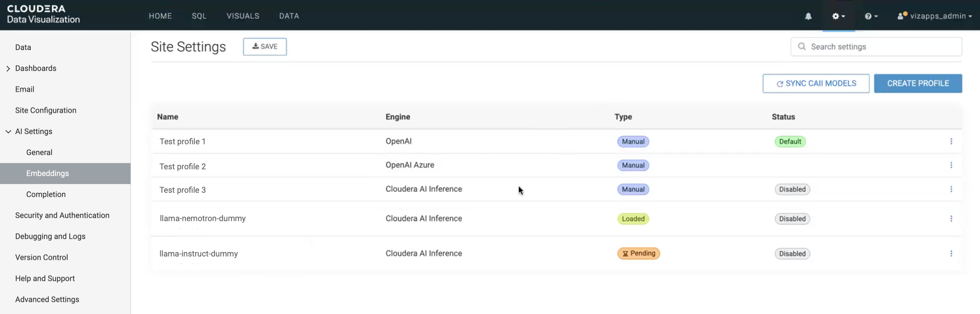The image size is (980, 314).
Task: Open the VISUALS menu
Action: [x=243, y=16]
